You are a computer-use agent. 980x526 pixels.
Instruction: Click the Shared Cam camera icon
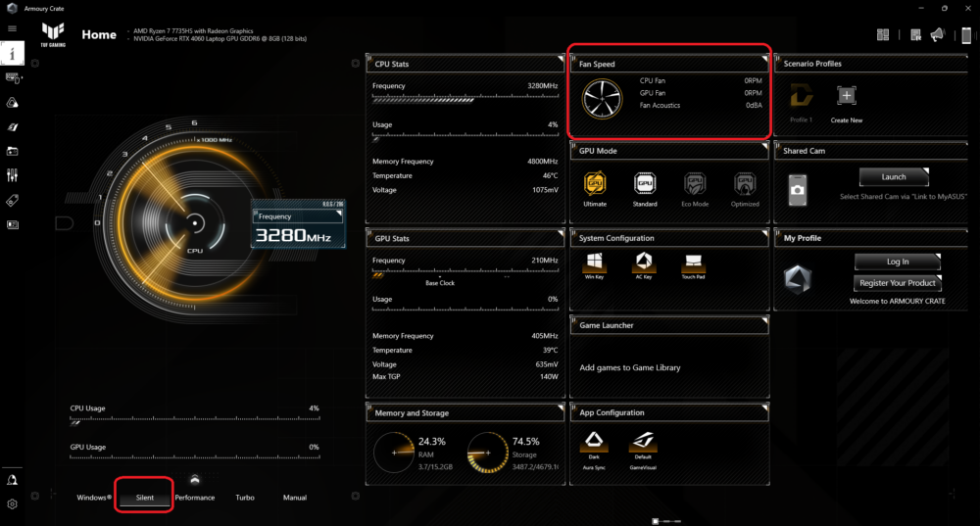click(798, 190)
